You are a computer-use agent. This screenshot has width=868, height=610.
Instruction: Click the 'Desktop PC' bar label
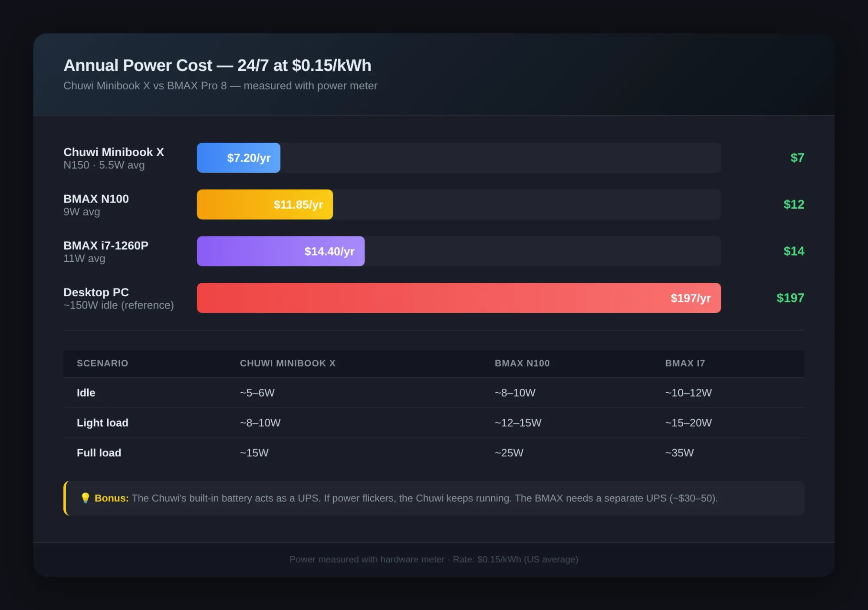coord(96,292)
